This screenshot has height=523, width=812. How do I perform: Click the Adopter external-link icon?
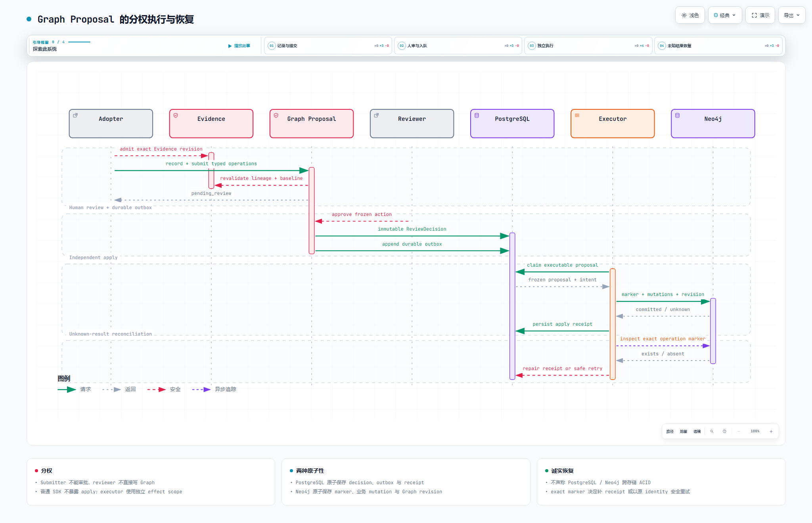pos(75,115)
